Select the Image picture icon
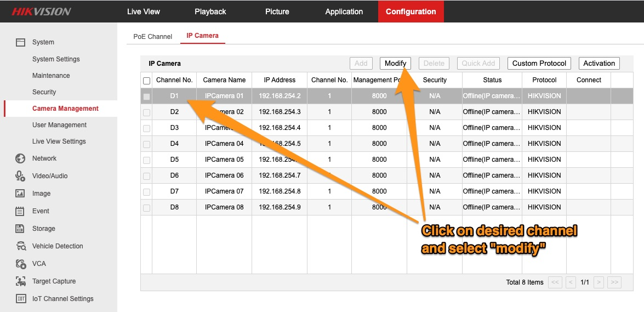 (x=20, y=194)
